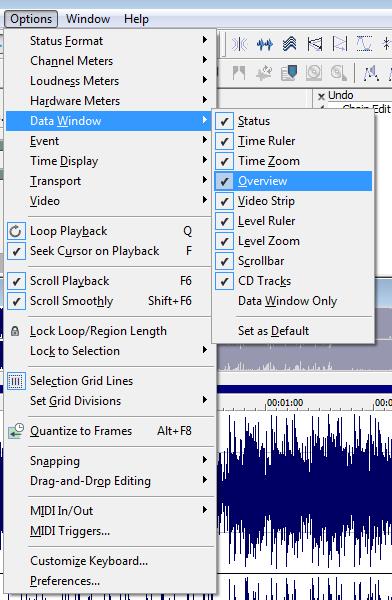392x600 pixels.
Task: Open MIDI Triggers... dialog
Action: [108, 531]
